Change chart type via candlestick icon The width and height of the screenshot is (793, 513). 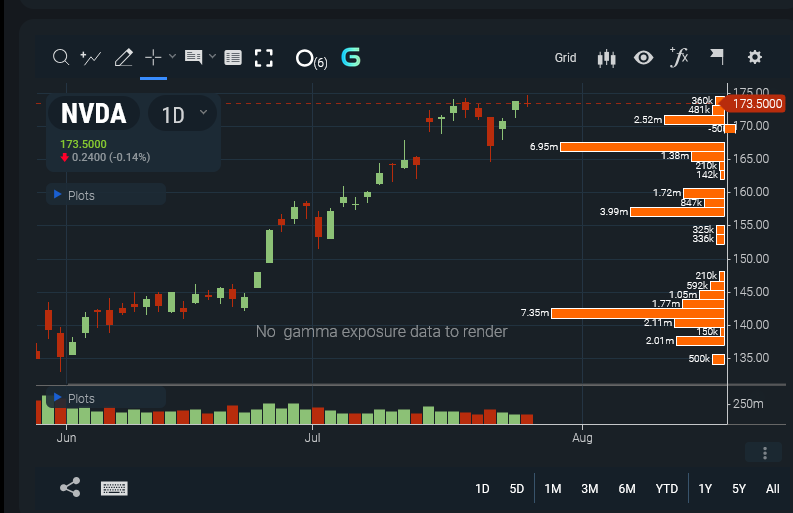606,58
